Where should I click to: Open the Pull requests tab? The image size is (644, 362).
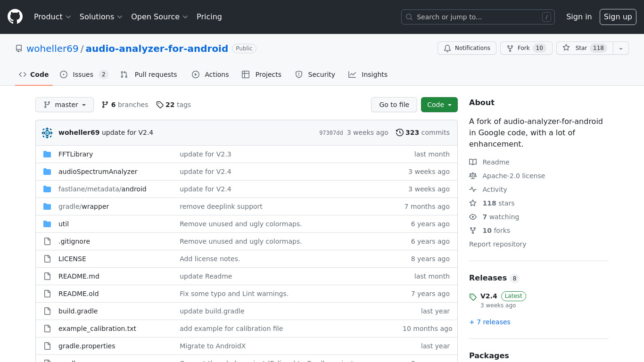pos(149,74)
